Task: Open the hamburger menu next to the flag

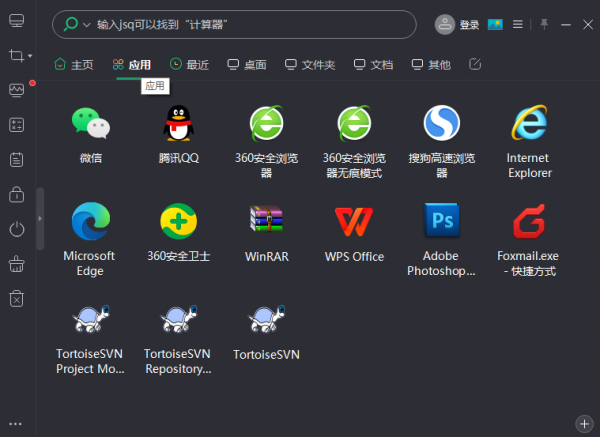Action: point(517,24)
